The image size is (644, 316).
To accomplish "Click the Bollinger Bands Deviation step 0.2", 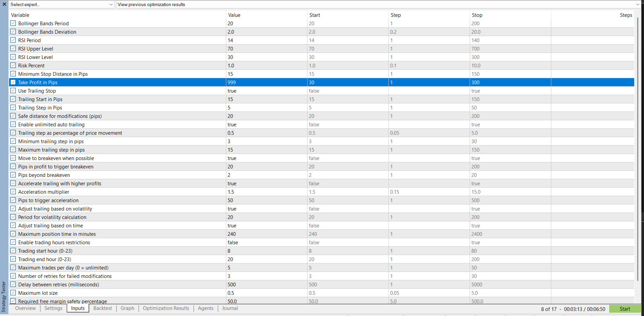I will point(429,32).
